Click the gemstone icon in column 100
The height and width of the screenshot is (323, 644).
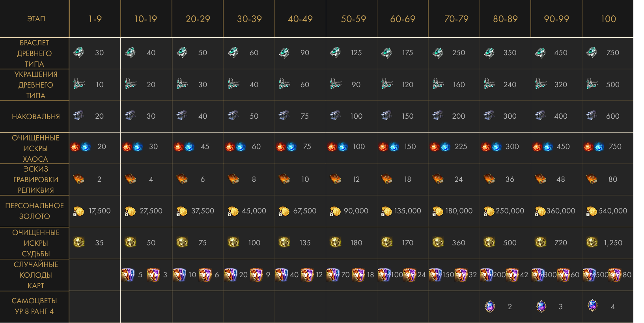592,306
